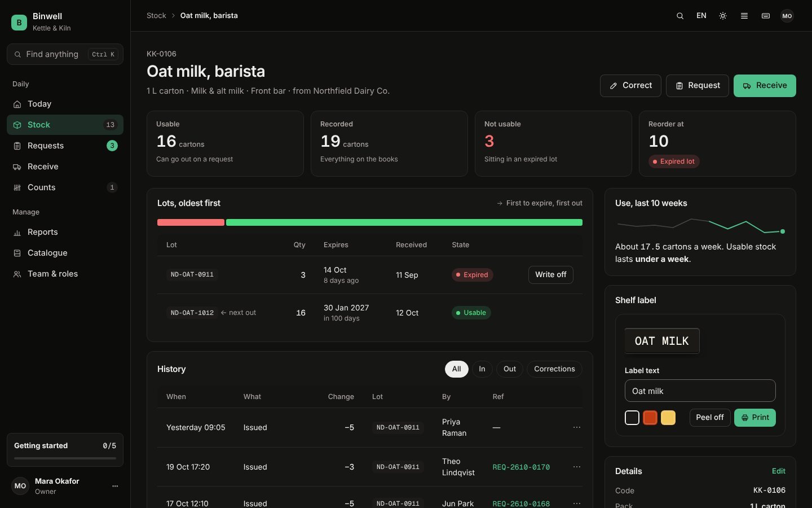Click lot code ND-OAT-1012 in lots table
The width and height of the screenshot is (812, 508).
[x=192, y=313]
